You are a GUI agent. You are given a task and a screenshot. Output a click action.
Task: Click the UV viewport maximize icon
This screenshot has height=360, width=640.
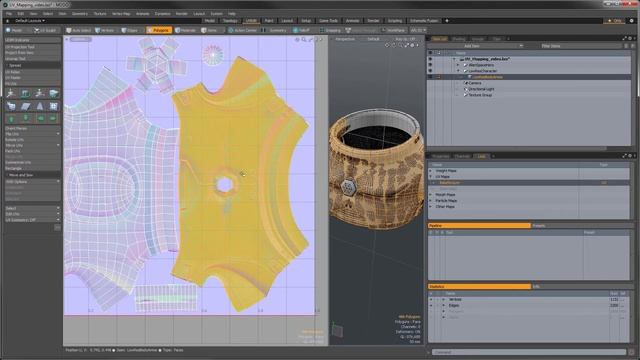311,40
